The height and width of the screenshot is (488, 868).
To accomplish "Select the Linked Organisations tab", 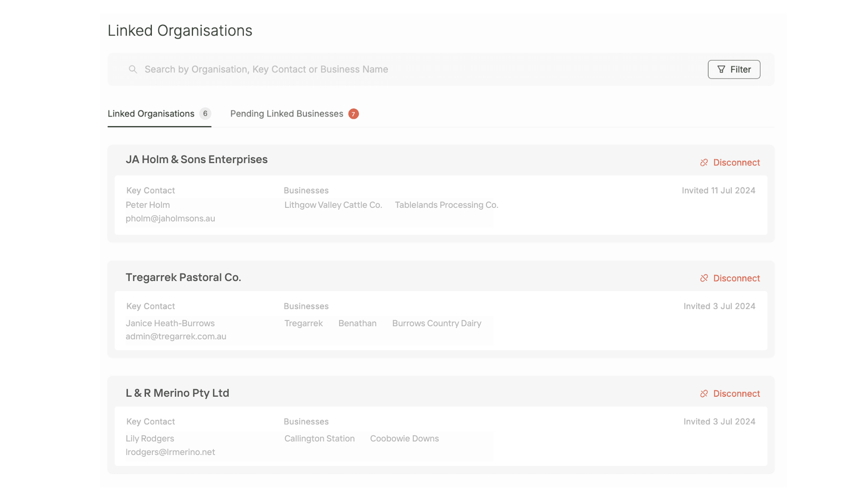I will 151,114.
